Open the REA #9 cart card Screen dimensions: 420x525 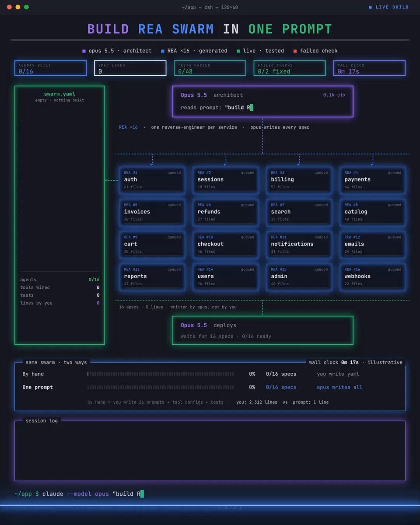point(152,245)
